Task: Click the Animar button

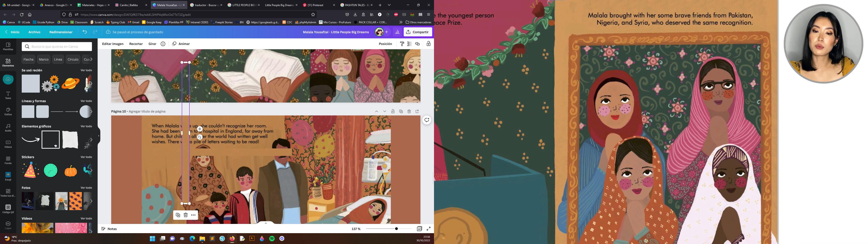Action: pyautogui.click(x=181, y=44)
